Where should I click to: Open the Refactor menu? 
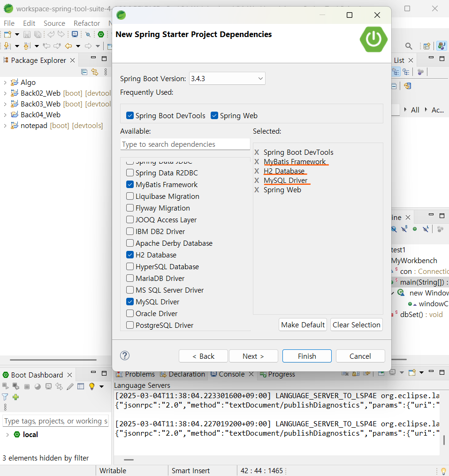click(x=87, y=23)
